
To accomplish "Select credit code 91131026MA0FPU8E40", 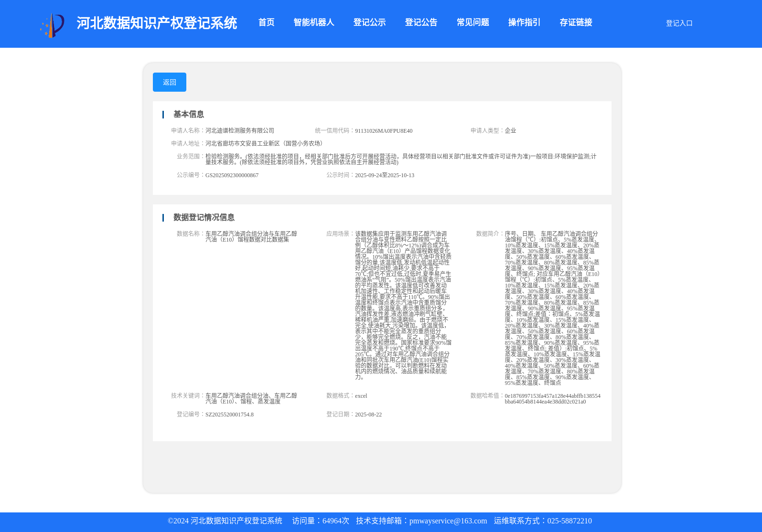I will click(384, 131).
